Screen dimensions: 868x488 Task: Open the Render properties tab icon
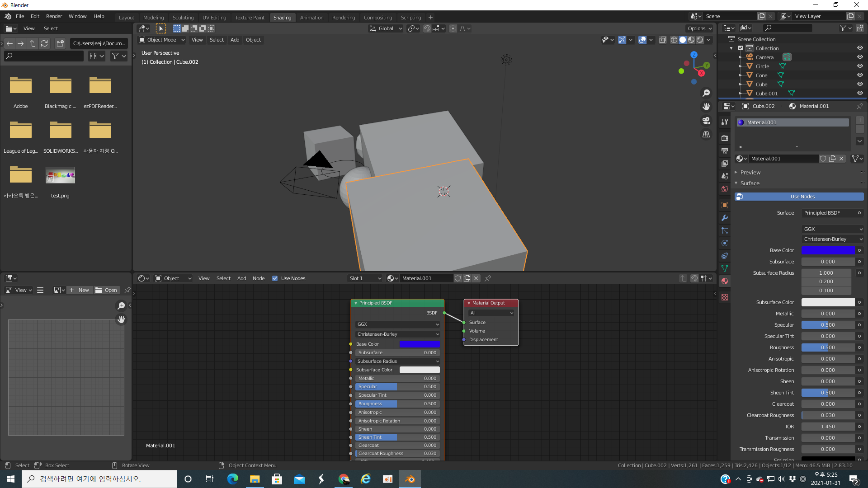(x=725, y=138)
